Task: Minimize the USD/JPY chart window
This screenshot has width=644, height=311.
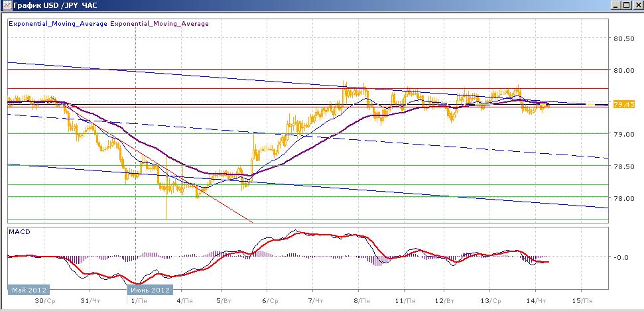Action: pyautogui.click(x=615, y=6)
